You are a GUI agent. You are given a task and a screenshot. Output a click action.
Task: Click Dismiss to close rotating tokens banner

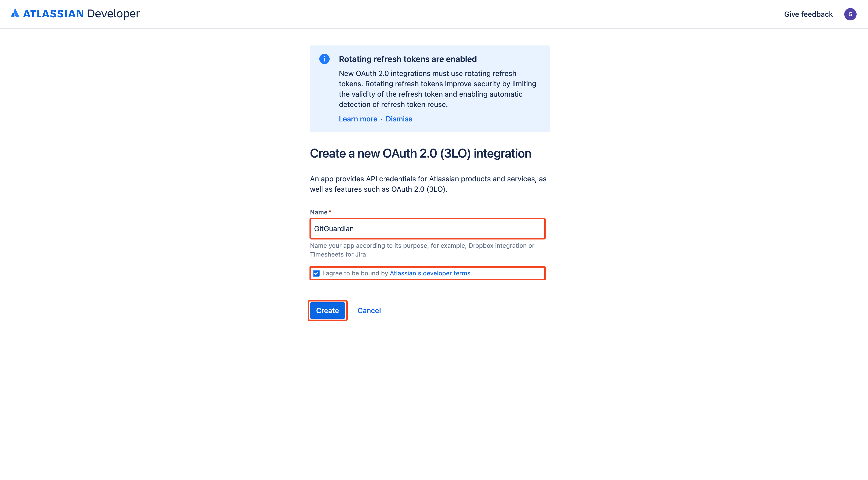pos(398,119)
